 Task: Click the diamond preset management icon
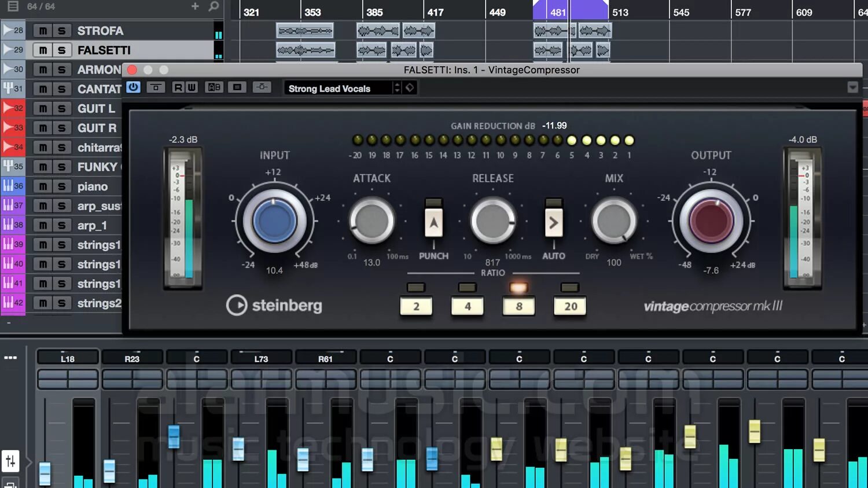click(410, 88)
